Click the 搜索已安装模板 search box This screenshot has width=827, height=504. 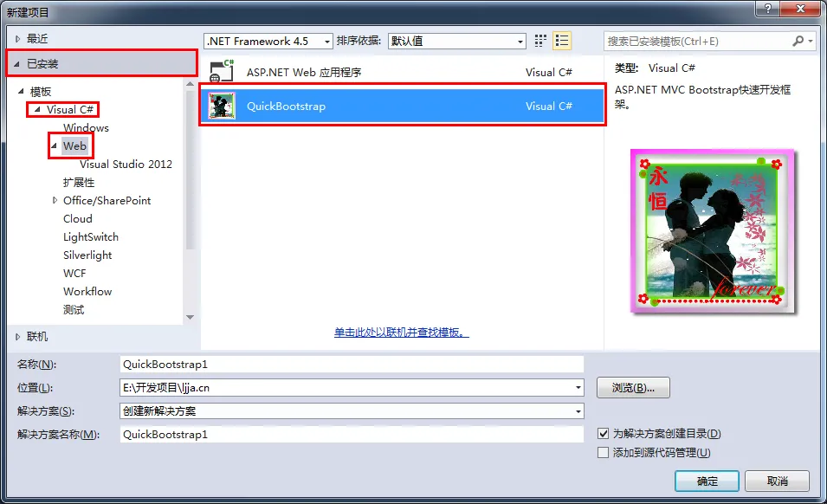(x=698, y=41)
